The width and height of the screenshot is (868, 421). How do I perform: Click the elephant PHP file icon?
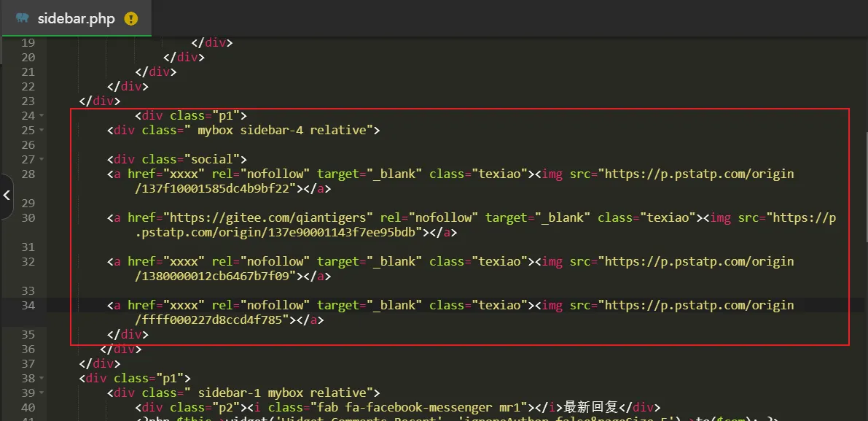[x=22, y=18]
